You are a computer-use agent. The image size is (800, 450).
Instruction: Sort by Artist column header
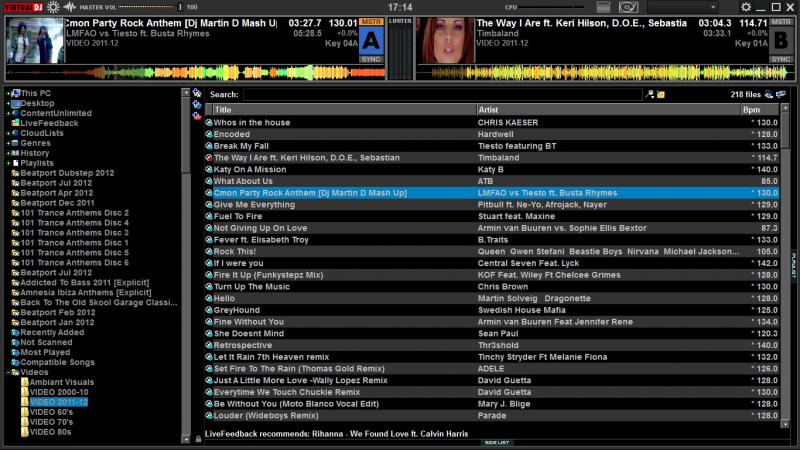coord(608,110)
